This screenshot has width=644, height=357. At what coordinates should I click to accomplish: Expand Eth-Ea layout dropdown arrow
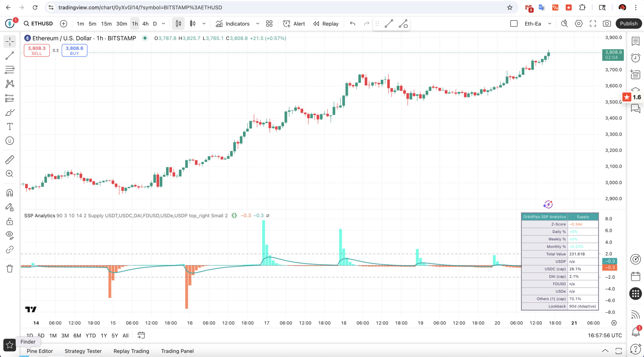[550, 24]
